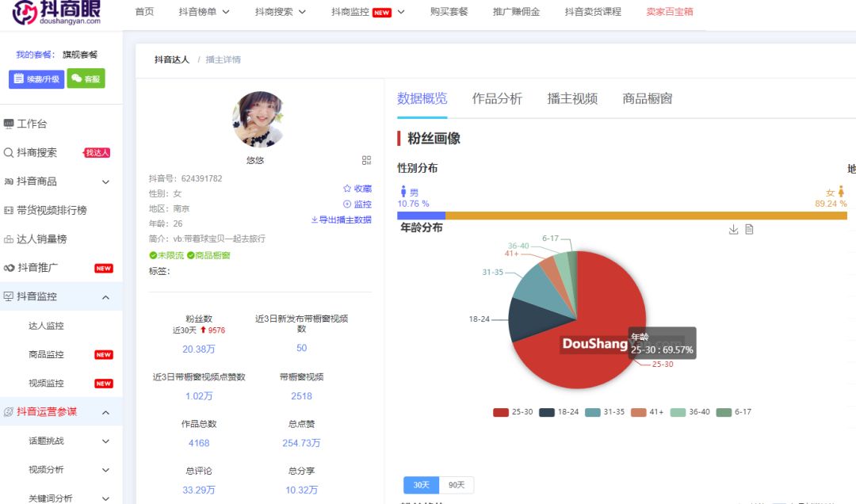This screenshot has width=856, height=504.
Task: Click the 找达人 badge
Action: [97, 152]
